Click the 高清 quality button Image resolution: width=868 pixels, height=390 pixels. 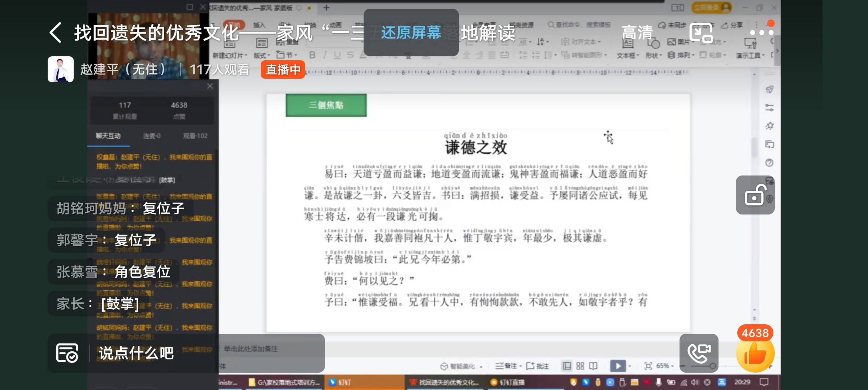coord(637,32)
